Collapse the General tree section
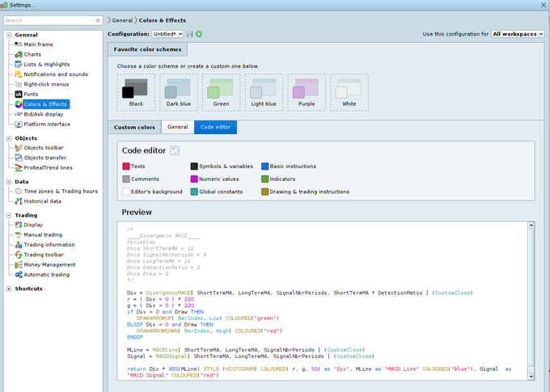Screen dimensions: 550x392 (x=8, y=35)
